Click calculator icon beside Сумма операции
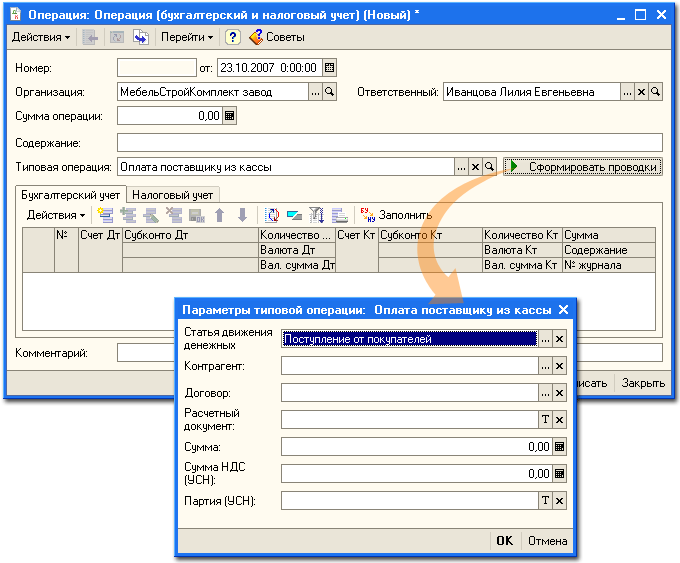Screen dimensions: 680x563 229,116
